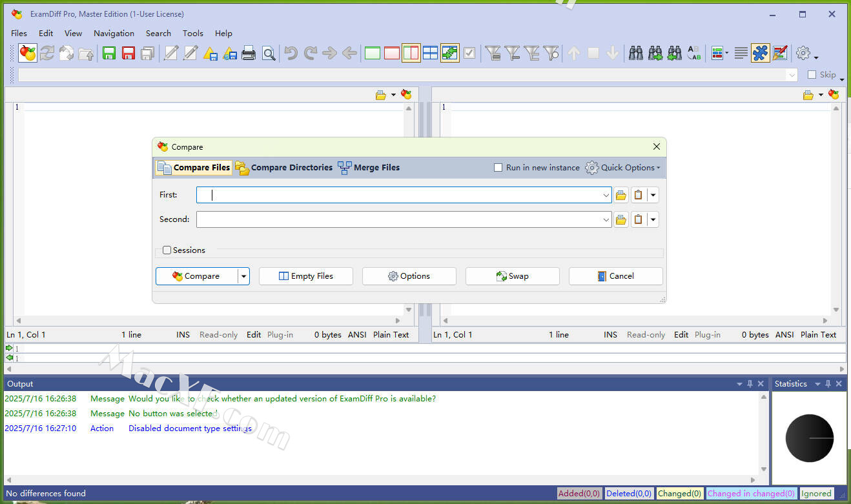Screen dimensions: 851x504
Task: Open the gear Options icon in toolbar
Action: coord(803,54)
